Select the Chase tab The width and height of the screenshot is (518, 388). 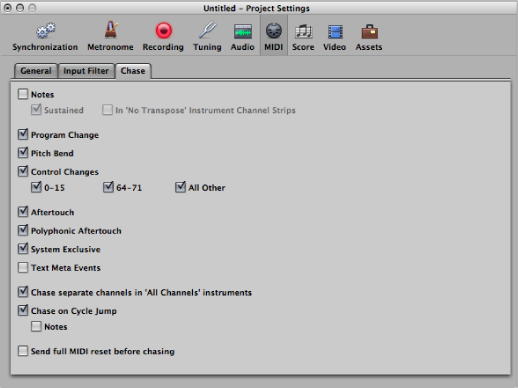click(133, 71)
